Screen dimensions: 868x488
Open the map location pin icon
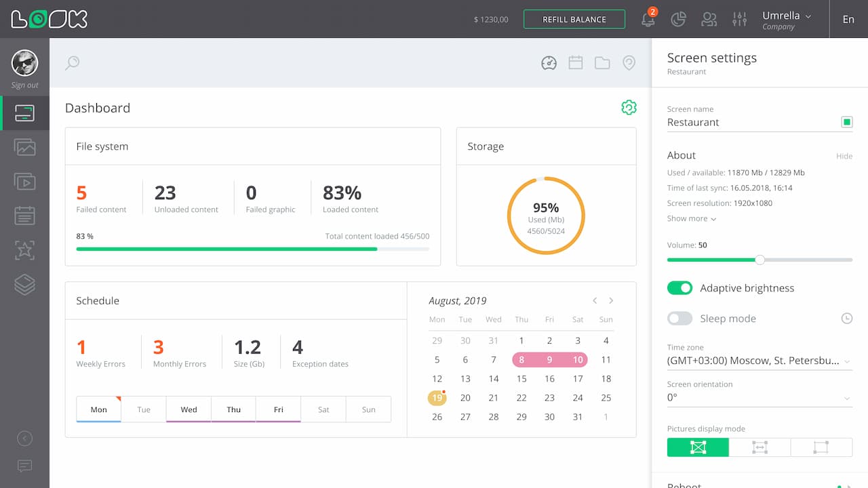pyautogui.click(x=629, y=63)
